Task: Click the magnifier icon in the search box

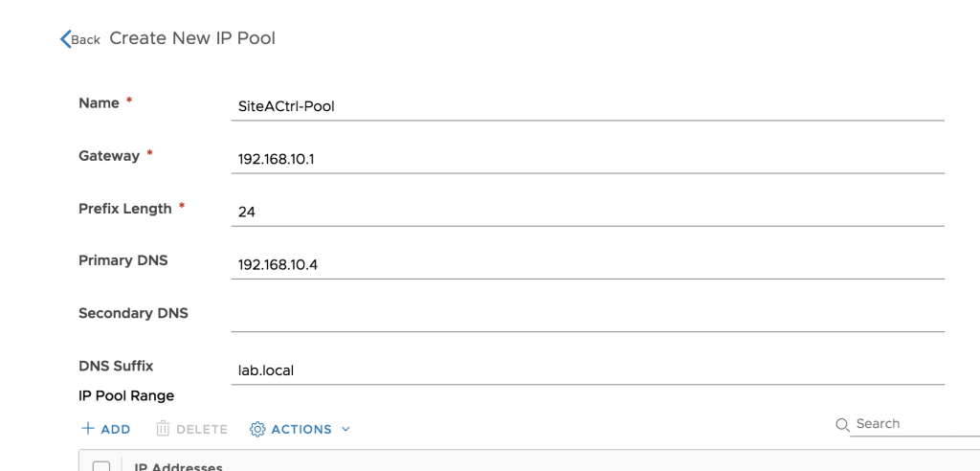Action: (x=842, y=425)
